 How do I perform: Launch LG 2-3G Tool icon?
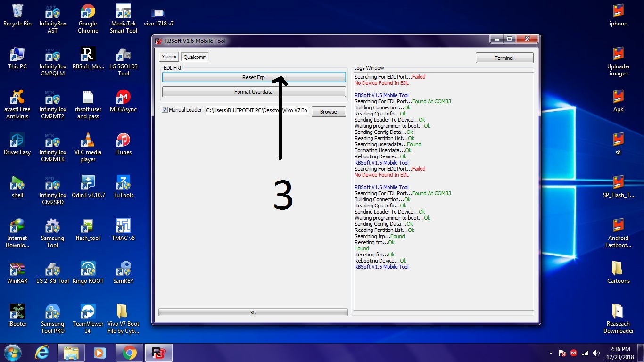click(52, 272)
